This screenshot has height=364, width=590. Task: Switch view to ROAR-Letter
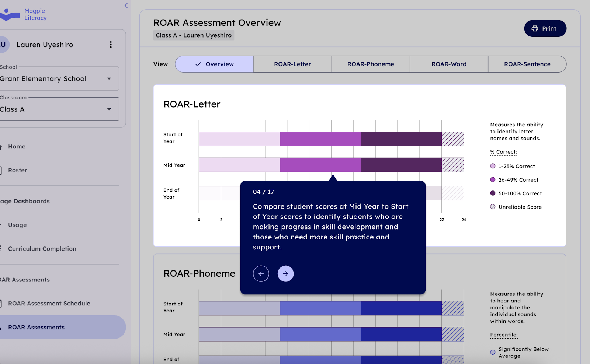coord(292,64)
